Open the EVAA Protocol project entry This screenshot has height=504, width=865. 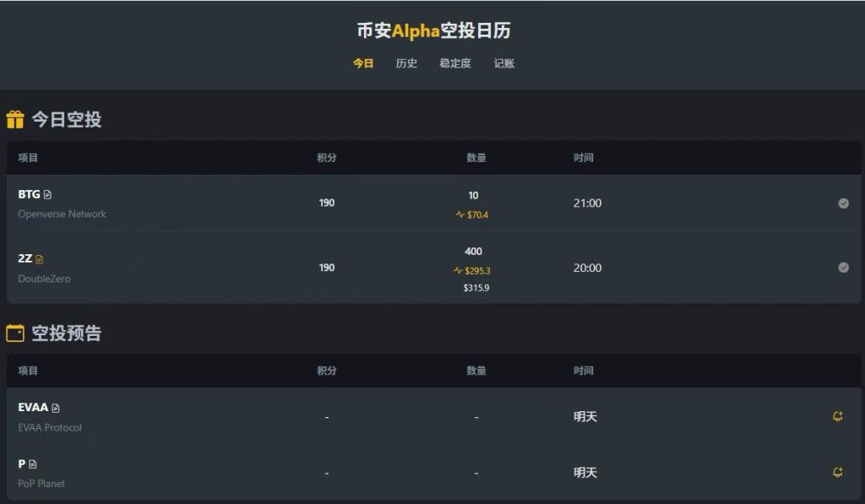coord(50,428)
